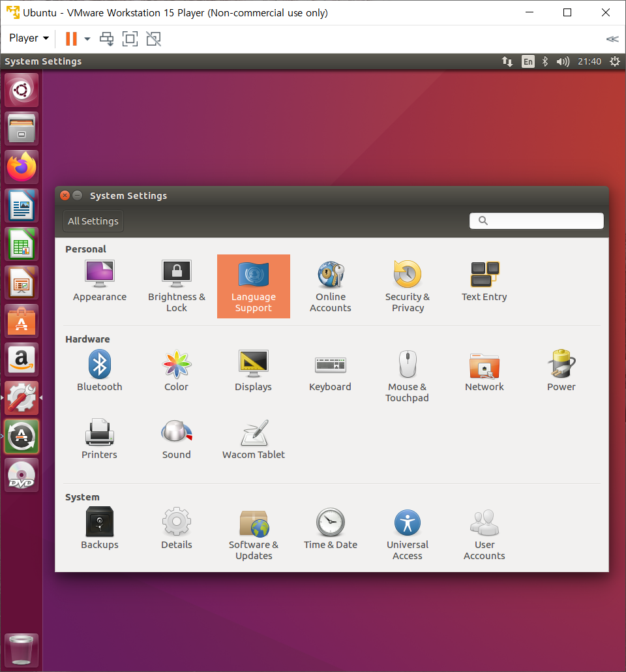Open Appearance settings
Screen dimensions: 626x672
[99, 281]
